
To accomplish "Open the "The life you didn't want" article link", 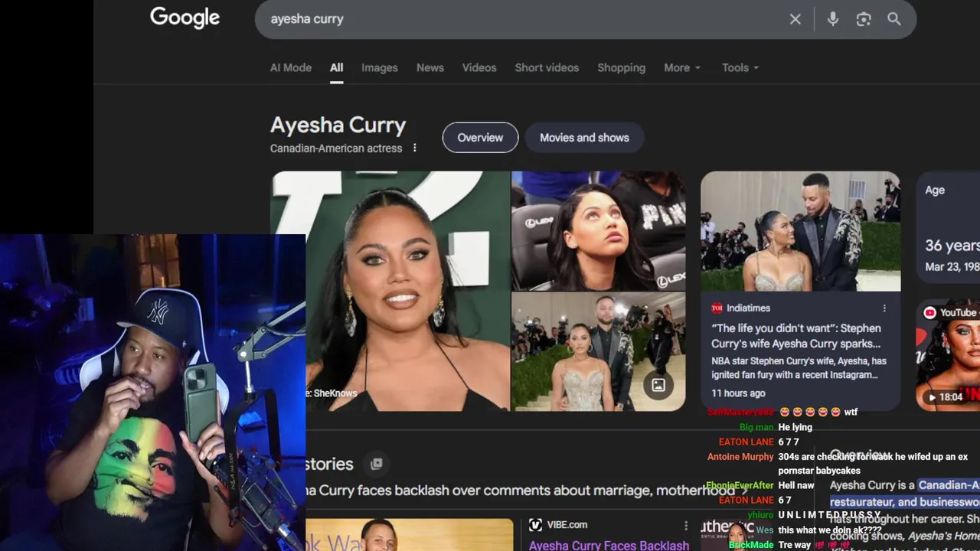I will 795,336.
